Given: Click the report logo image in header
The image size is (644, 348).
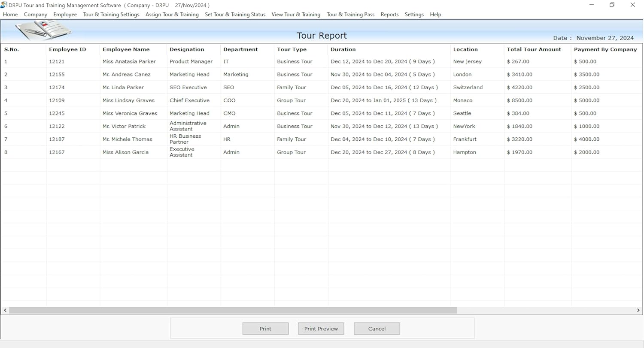Looking at the screenshot, I should [44, 30].
